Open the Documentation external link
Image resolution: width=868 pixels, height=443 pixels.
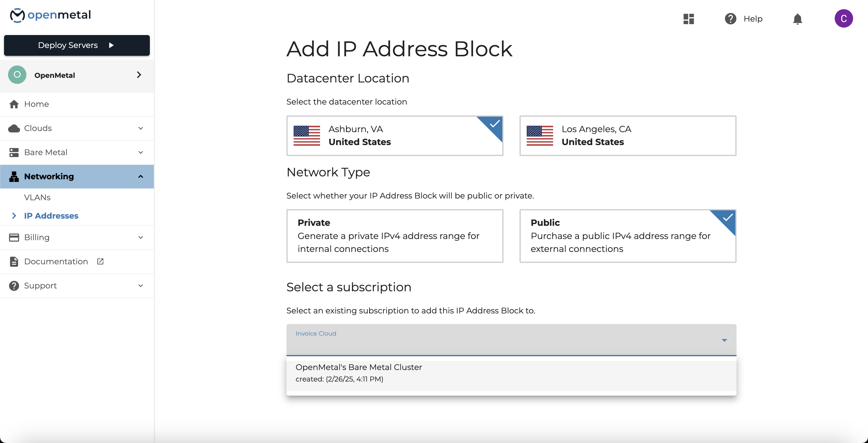(x=56, y=261)
